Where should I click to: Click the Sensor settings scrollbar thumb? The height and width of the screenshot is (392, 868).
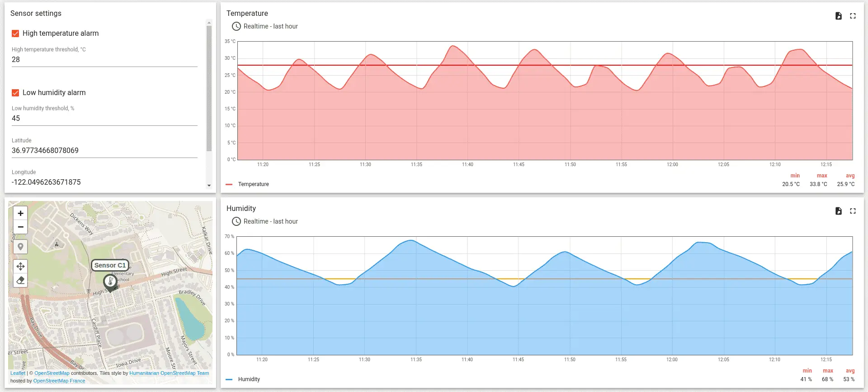coord(209,88)
